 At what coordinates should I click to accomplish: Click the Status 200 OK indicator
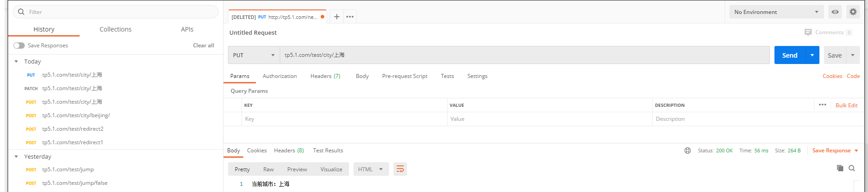tap(715, 151)
